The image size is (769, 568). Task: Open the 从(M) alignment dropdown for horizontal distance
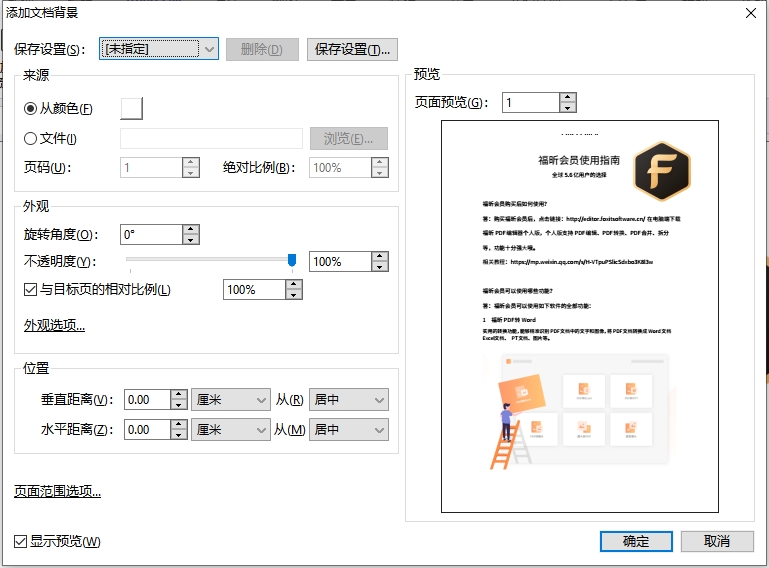pos(349,430)
